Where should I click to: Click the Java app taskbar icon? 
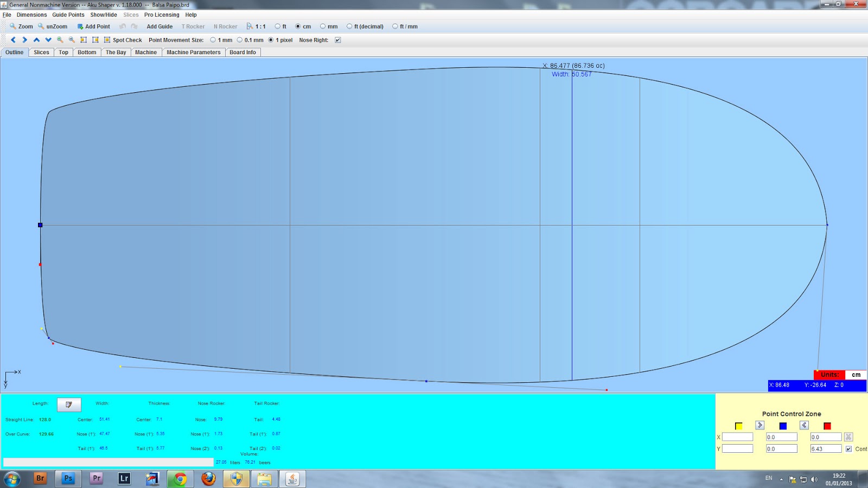coord(292,479)
